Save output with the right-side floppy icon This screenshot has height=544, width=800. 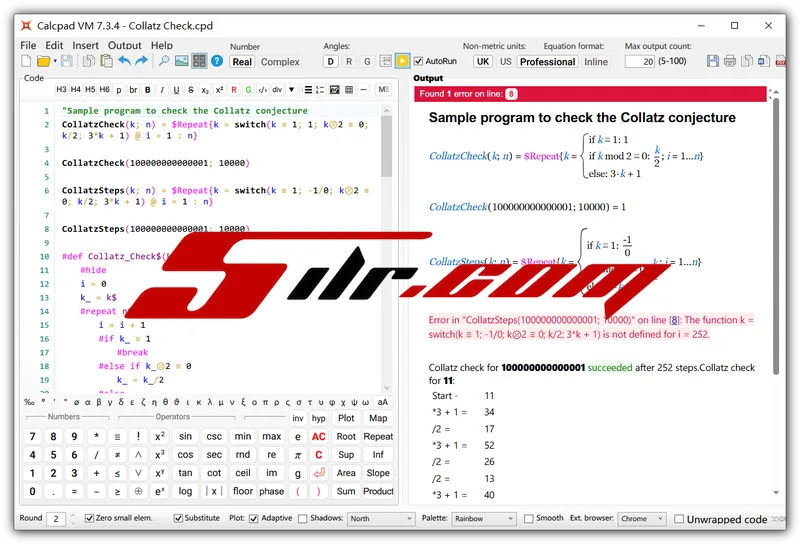[713, 61]
